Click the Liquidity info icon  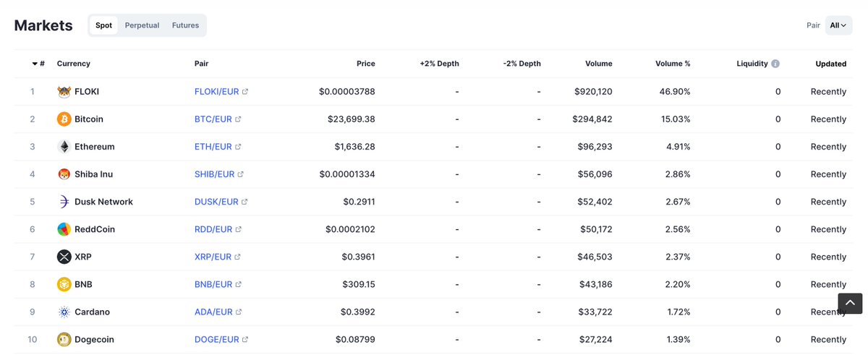[775, 64]
